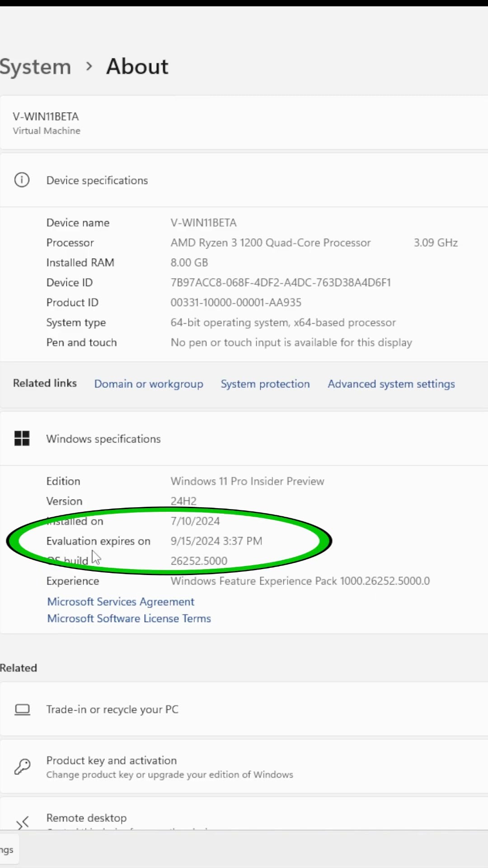
Task: Click the OS build number 26252.5000
Action: coord(199,561)
